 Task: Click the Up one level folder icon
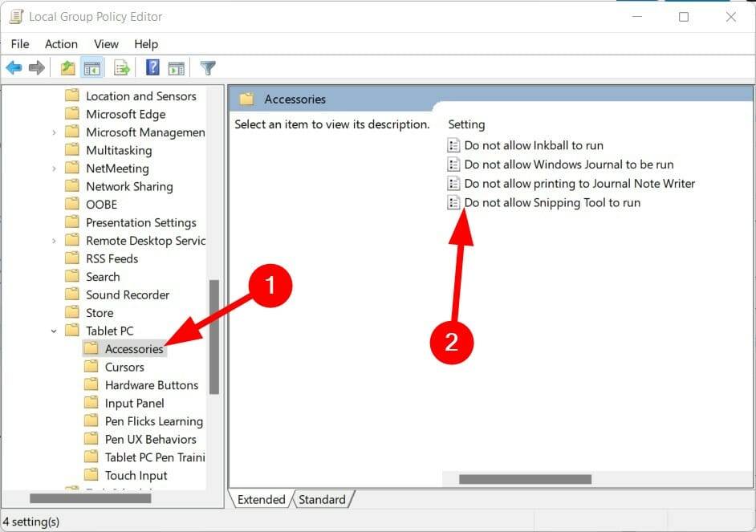point(67,68)
